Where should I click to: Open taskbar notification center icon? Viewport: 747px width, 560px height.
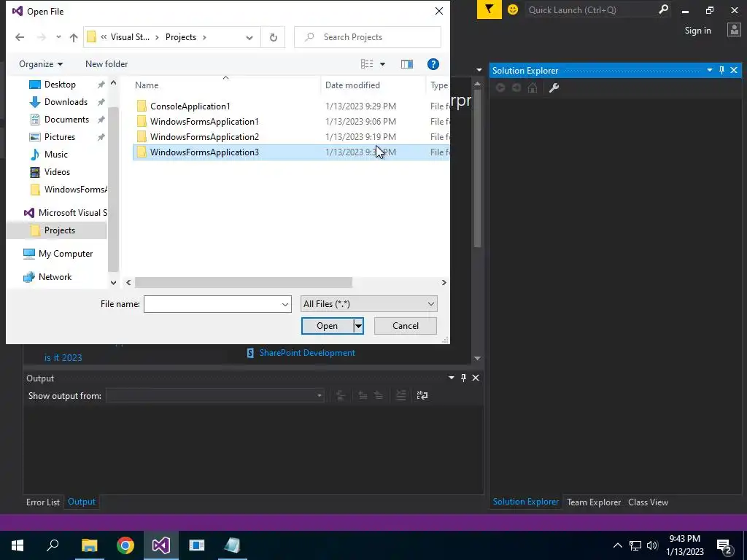coord(724,545)
